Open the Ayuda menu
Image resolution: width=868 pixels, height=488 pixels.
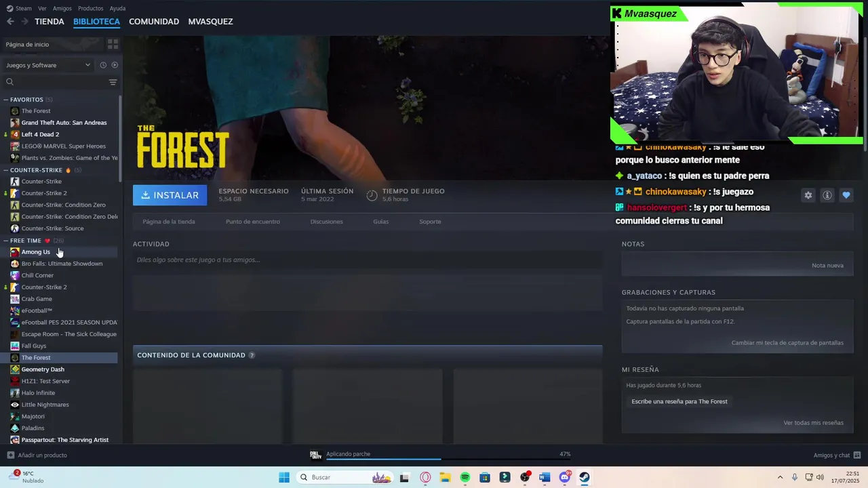[x=117, y=8]
